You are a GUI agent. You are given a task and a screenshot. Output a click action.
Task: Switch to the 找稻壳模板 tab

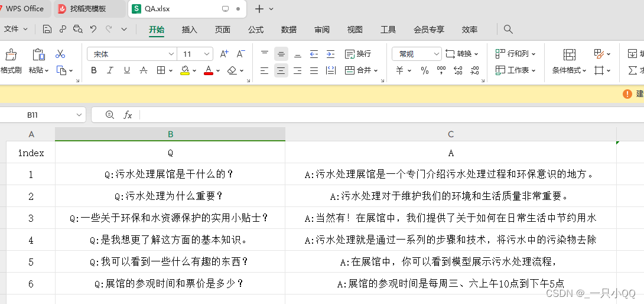pos(90,9)
